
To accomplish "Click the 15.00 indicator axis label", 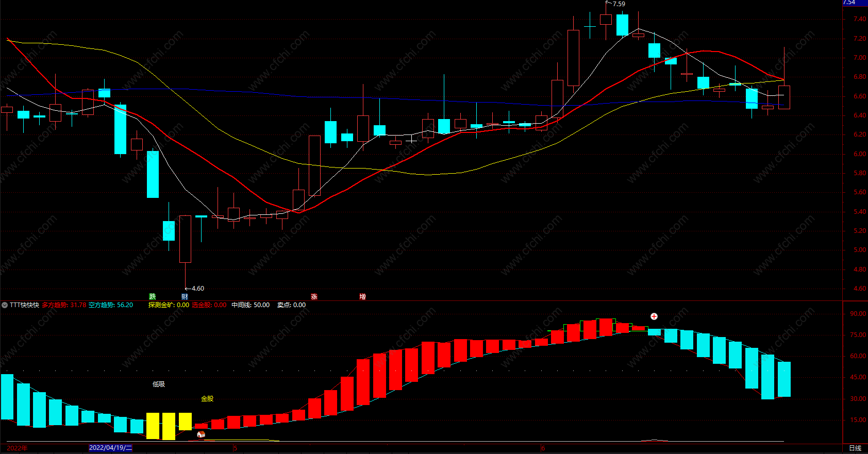I will (x=858, y=420).
